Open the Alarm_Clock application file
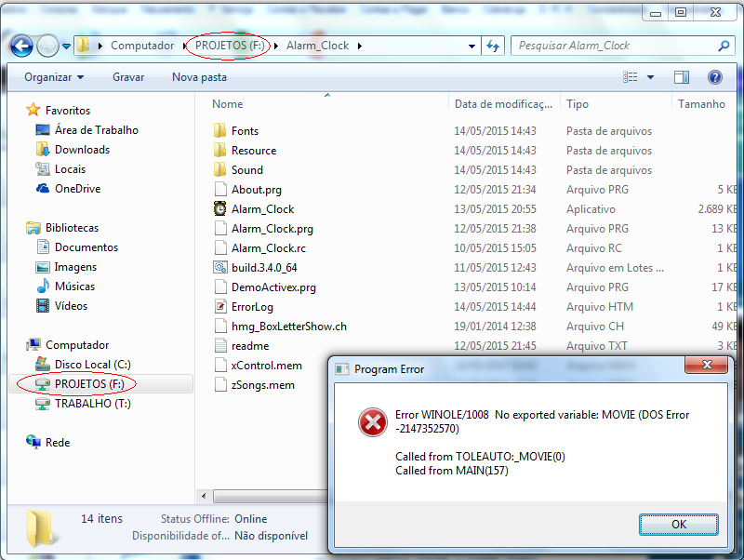This screenshot has width=744, height=560. point(262,209)
